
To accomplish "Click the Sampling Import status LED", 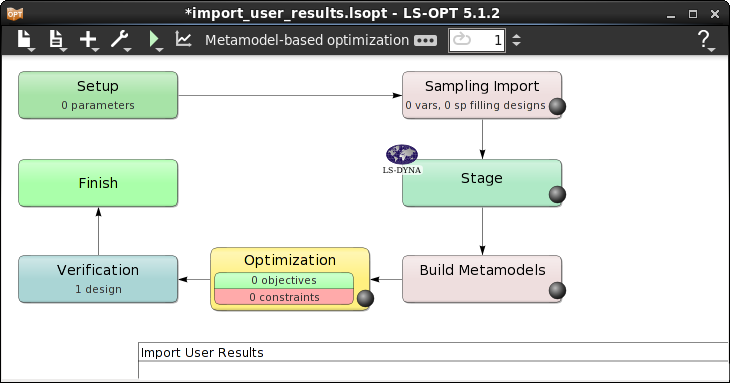I will click(557, 106).
